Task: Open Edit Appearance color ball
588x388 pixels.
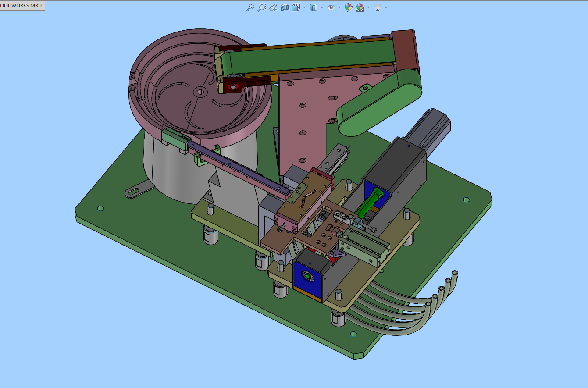Action: (349, 7)
